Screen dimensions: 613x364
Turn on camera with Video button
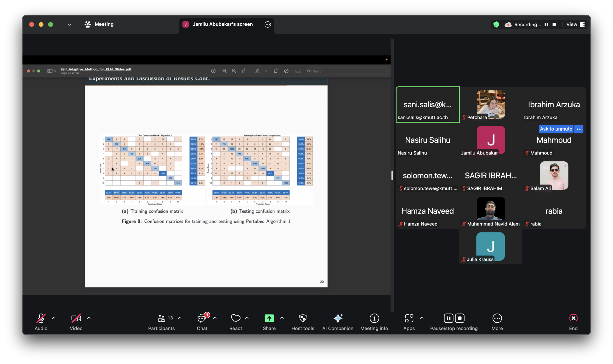pos(76,318)
